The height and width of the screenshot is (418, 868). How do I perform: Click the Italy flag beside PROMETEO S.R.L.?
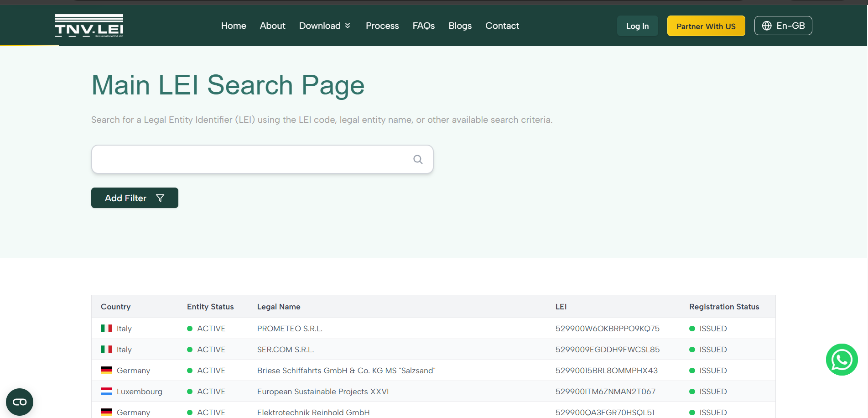click(106, 328)
